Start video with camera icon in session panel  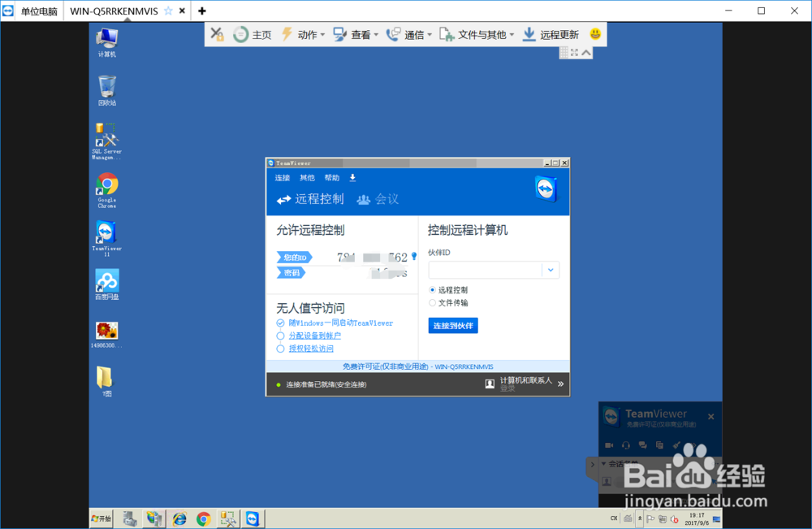tap(609, 445)
